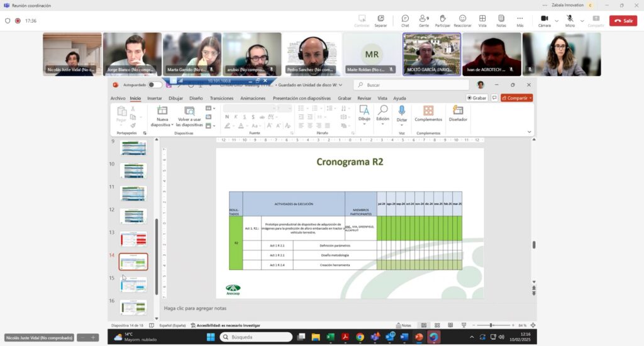
Task: Insert a slide with Nueva diapositiva
Action: pos(162,116)
